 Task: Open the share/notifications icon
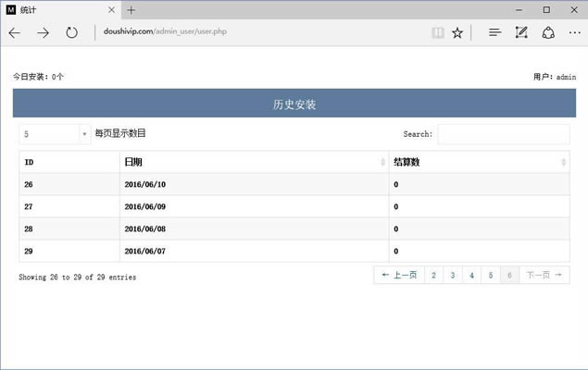click(x=548, y=32)
